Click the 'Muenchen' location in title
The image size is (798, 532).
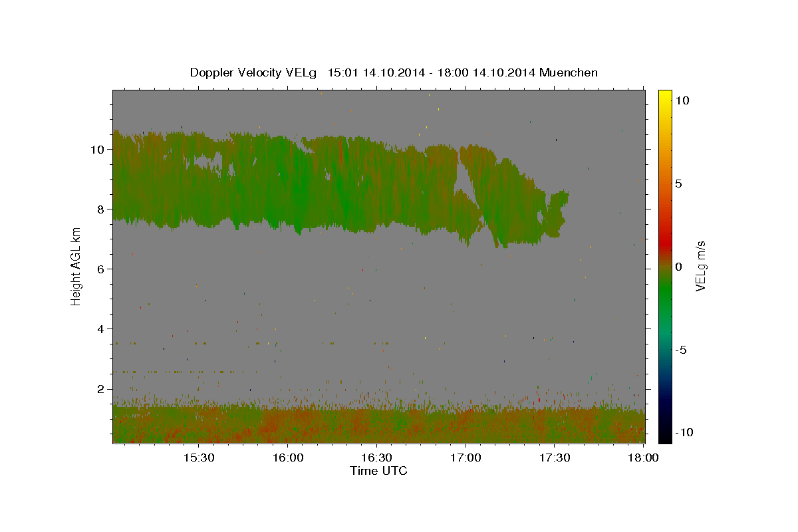pos(569,72)
